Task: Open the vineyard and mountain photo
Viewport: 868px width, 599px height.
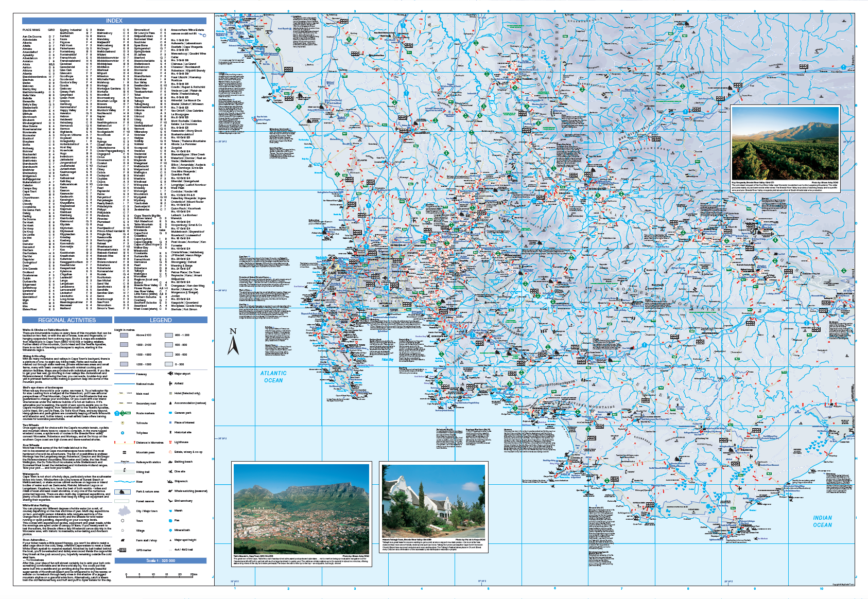Action: point(785,144)
